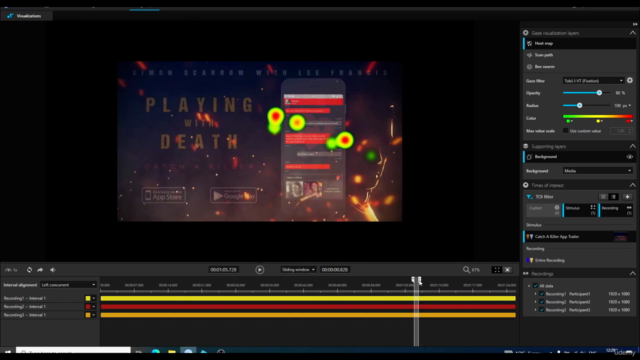
Task: Open the Gaze filter dropdown
Action: point(593,81)
